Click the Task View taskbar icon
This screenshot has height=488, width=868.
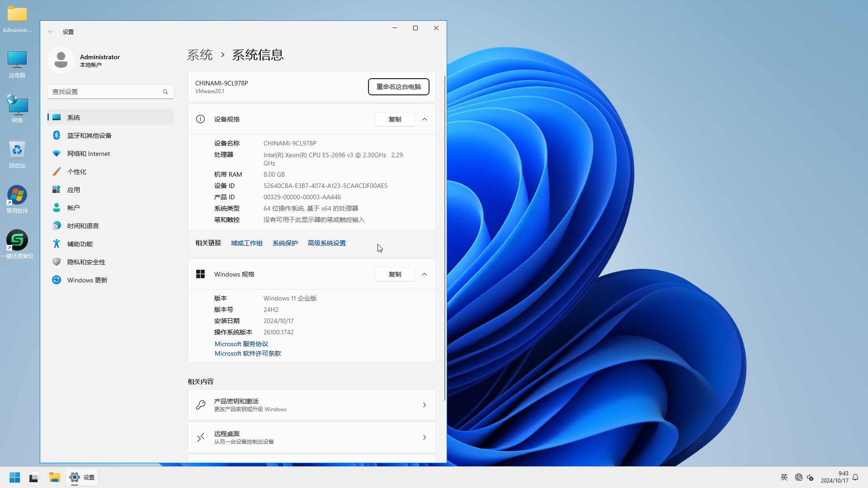pos(34,477)
